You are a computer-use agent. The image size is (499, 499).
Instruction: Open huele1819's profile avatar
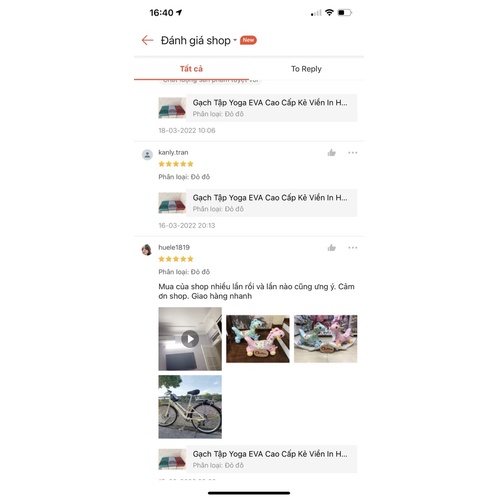[x=147, y=250]
